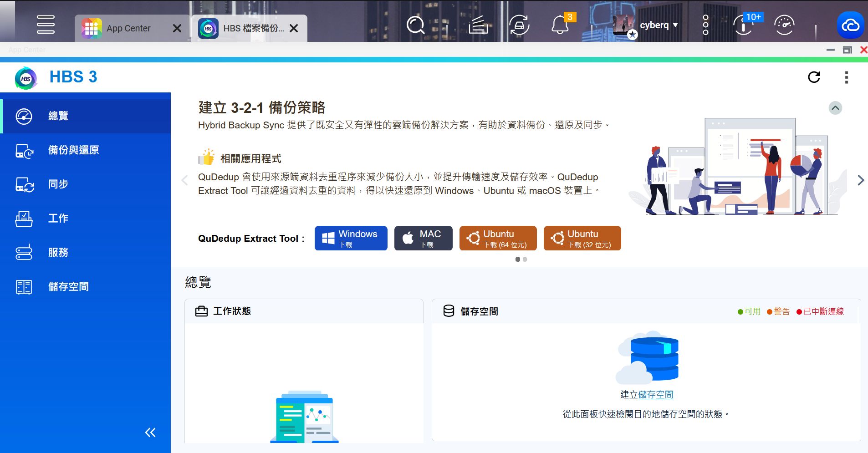This screenshot has width=868, height=453.
Task: Click the 儲存空間 sidebar icon
Action: pyautogui.click(x=24, y=287)
